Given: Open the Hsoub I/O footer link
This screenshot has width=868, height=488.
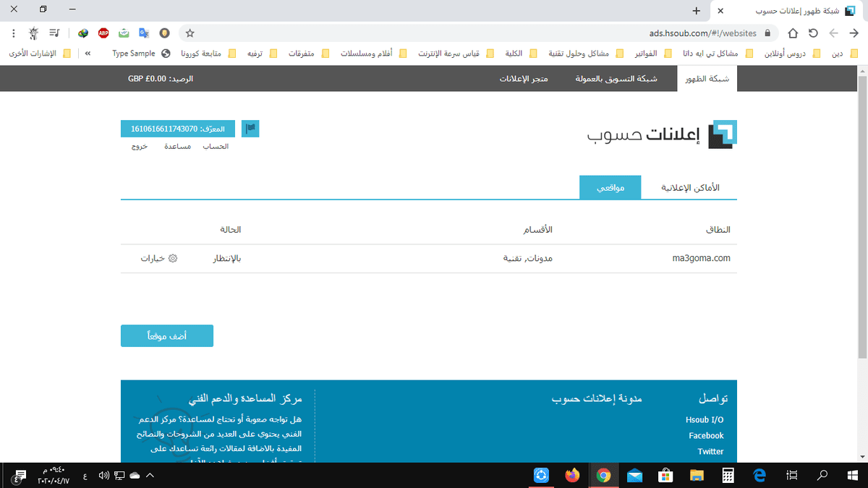Looking at the screenshot, I should (x=705, y=420).
